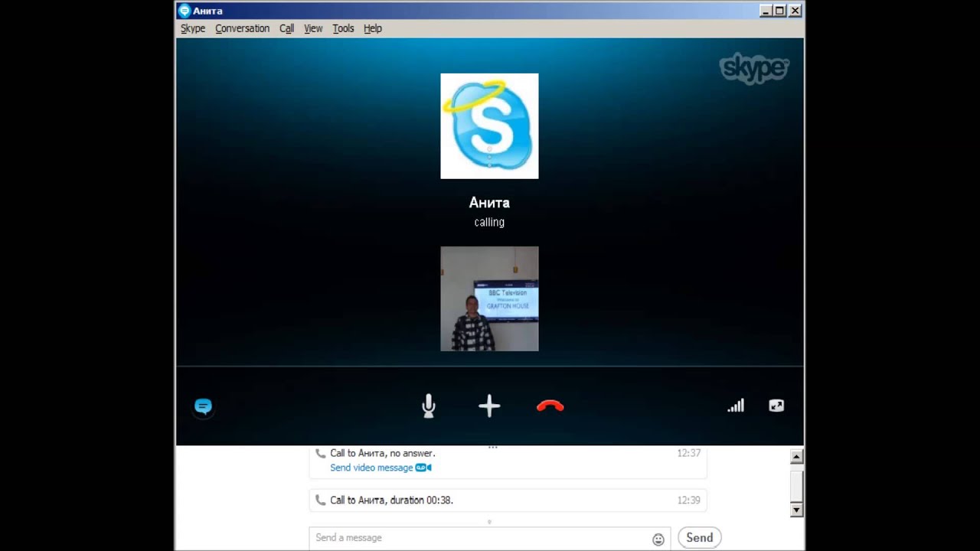Viewport: 980px width, 551px height.
Task: Click Анита's Skype avatar picture
Action: click(489, 126)
